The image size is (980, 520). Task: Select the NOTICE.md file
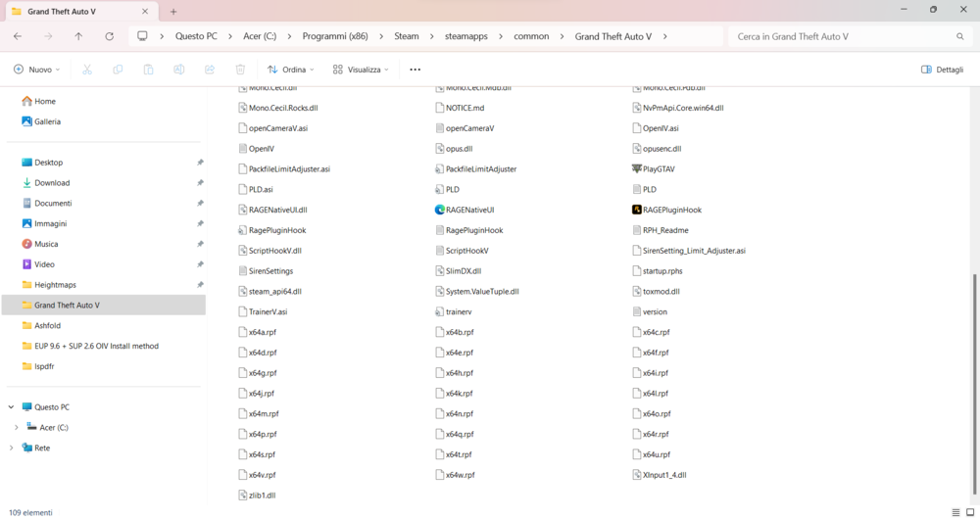pyautogui.click(x=460, y=108)
